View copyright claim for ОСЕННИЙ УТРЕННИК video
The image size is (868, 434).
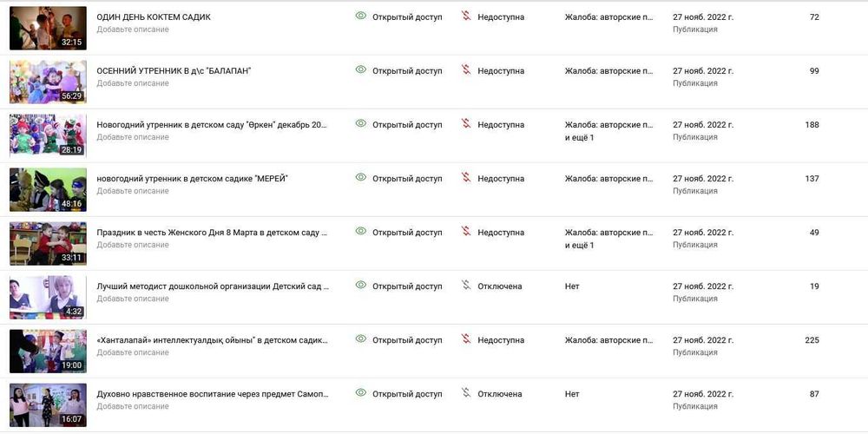(608, 71)
